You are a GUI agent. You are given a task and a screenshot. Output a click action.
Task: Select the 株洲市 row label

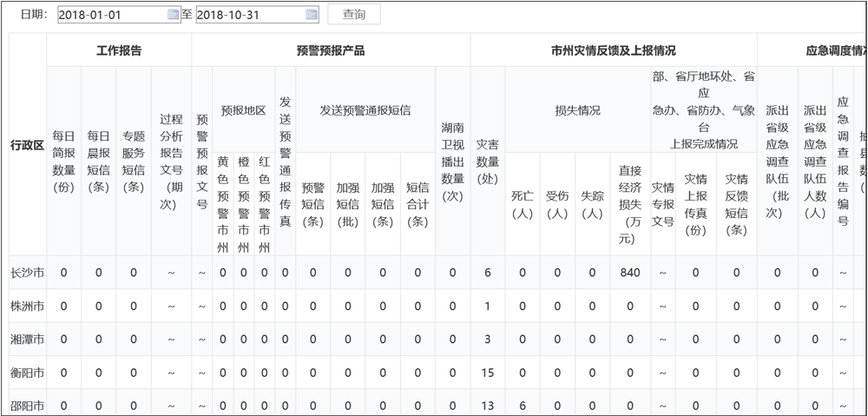point(27,306)
